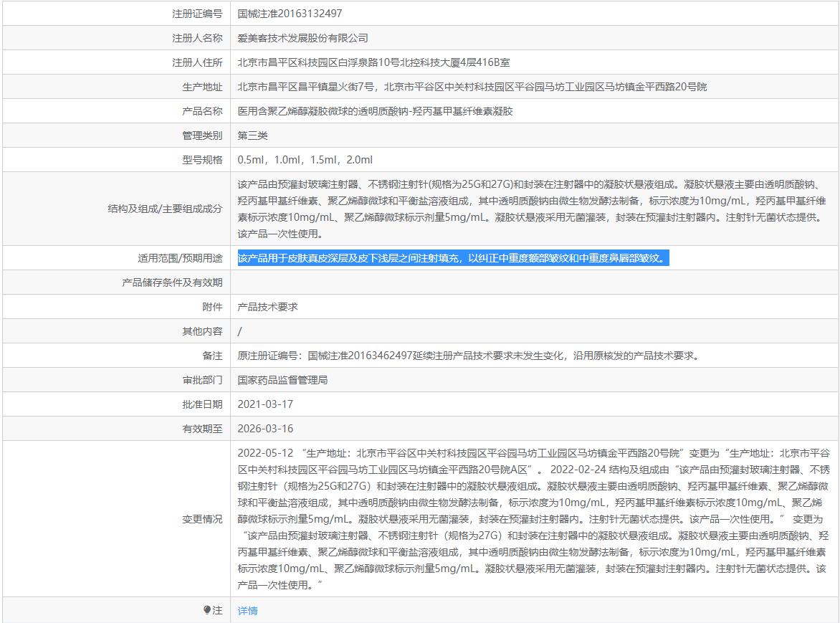Click the 注 label text
Screen dimensions: 840x623
click(x=217, y=610)
